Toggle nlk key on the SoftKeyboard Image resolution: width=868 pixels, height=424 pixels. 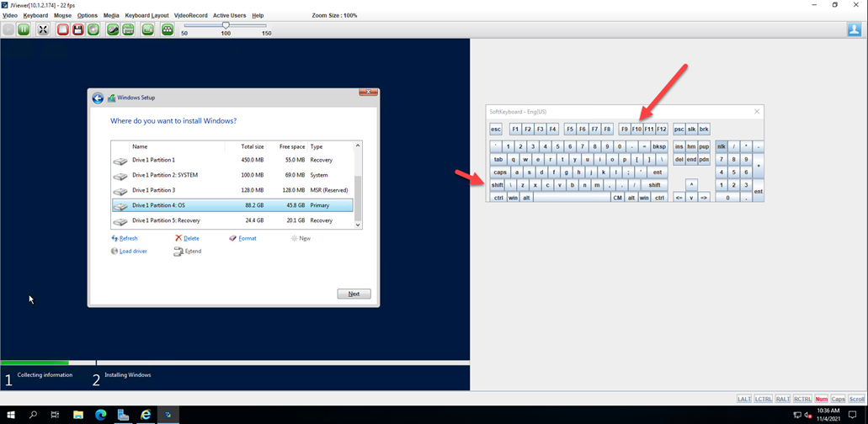tap(721, 146)
